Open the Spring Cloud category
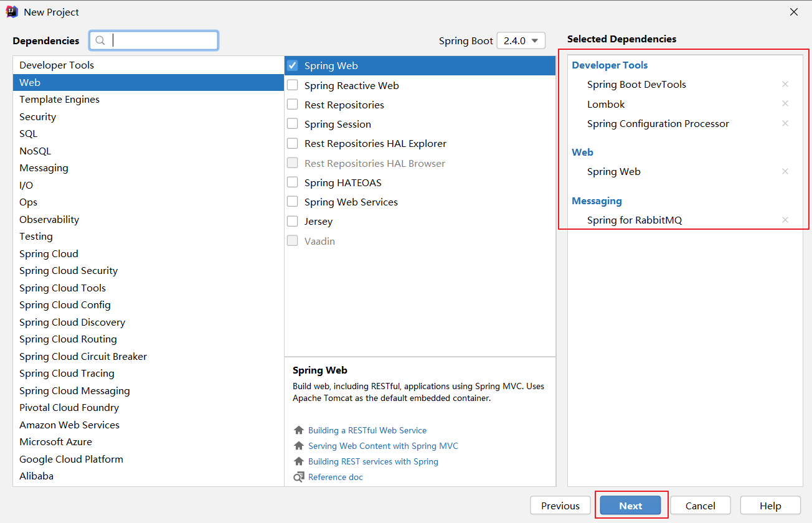This screenshot has height=523, width=812. 148,253
